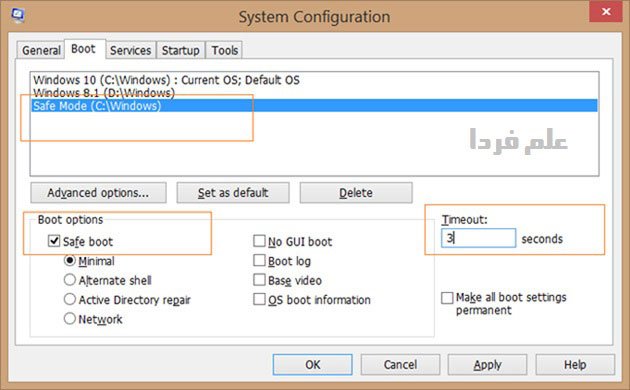
Task: Go to the Startup tab
Action: click(x=180, y=50)
